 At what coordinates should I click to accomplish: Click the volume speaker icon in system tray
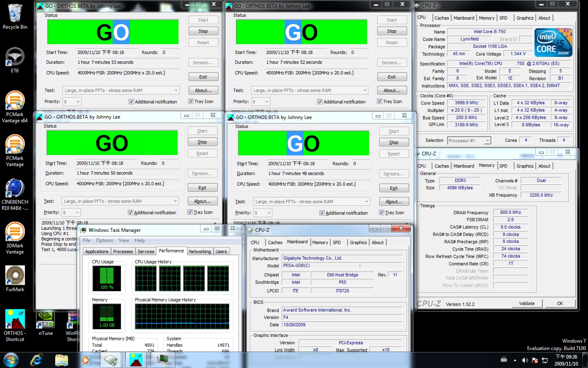pos(525,360)
